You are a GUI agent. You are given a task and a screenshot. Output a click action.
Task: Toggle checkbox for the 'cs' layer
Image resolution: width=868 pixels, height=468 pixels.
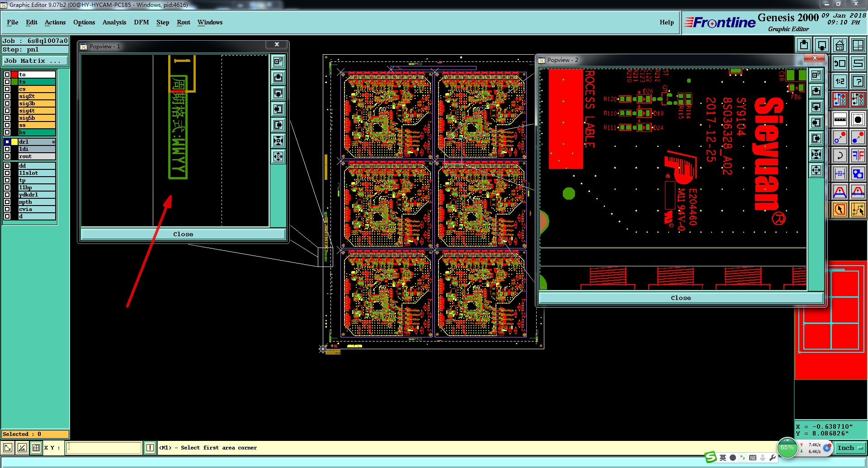coord(7,89)
